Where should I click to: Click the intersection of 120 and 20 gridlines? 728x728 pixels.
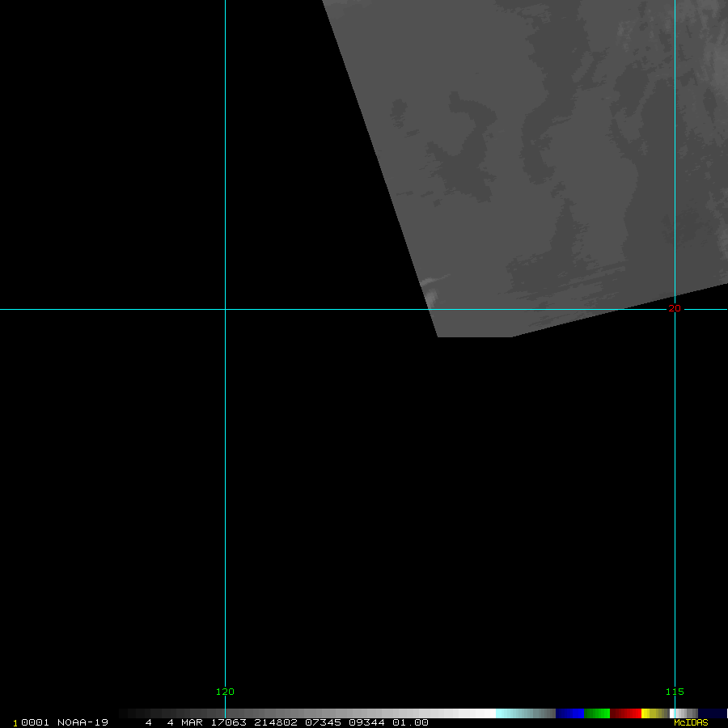coord(225,309)
